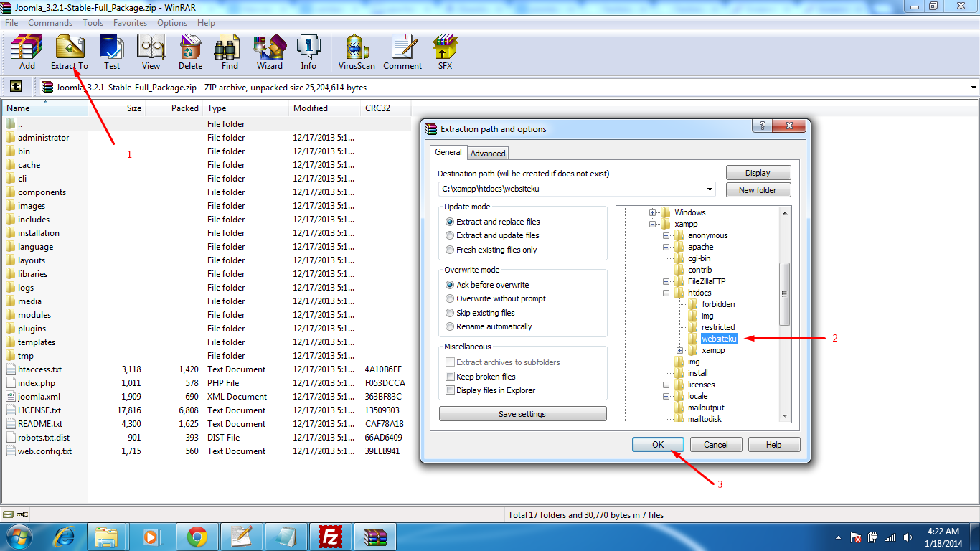Open the Find files tool
The image size is (980, 551).
pos(230,52)
